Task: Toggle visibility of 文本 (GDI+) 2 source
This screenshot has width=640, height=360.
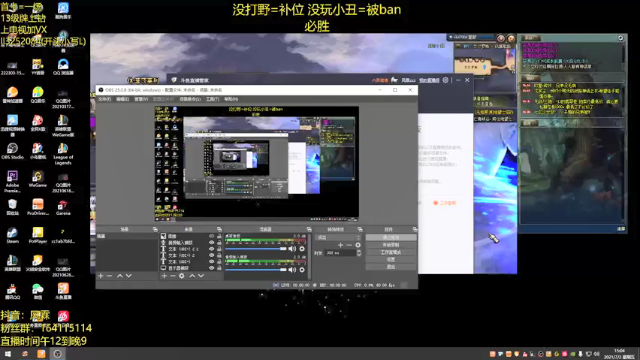Action: click(211, 255)
